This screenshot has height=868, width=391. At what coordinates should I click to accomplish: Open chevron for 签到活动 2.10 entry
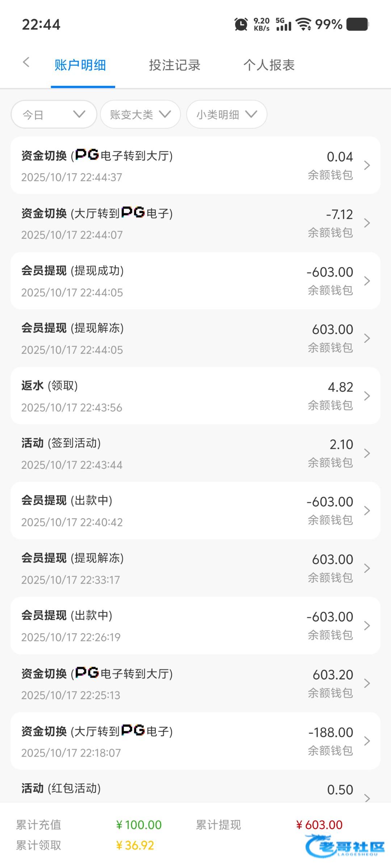[367, 453]
